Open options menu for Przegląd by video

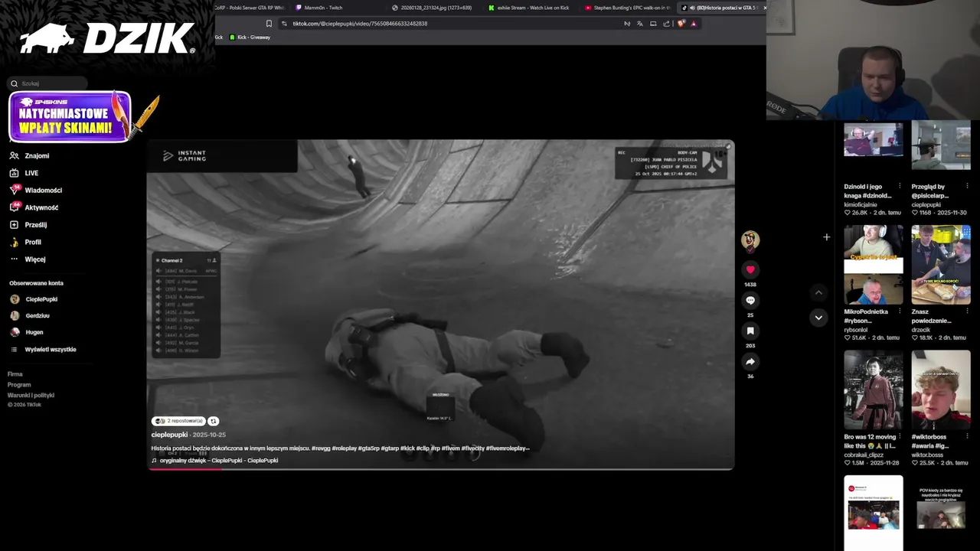(967, 186)
